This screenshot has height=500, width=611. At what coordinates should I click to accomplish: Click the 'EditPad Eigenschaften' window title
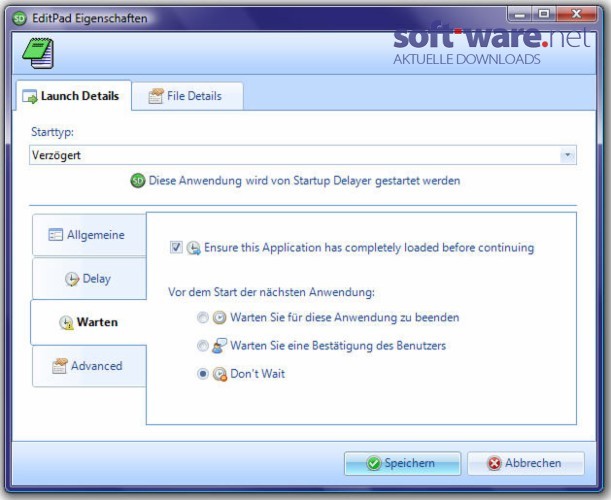pyautogui.click(x=90, y=18)
